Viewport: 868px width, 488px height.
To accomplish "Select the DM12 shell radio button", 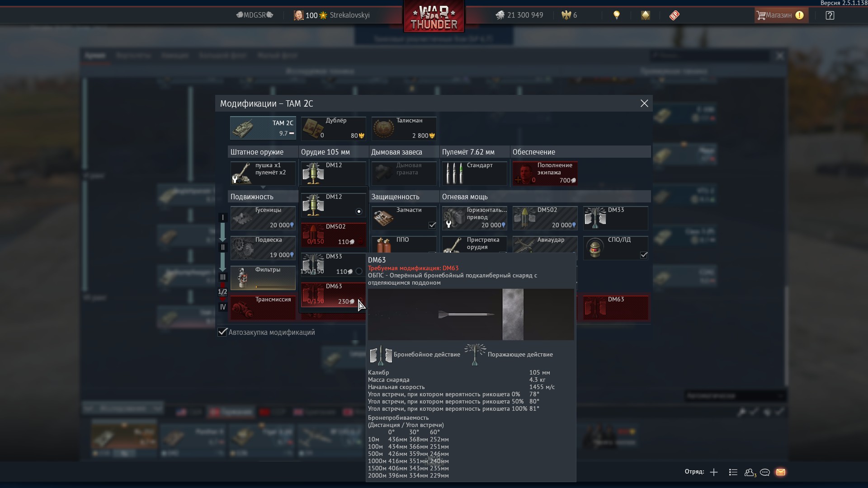I will pos(359,211).
